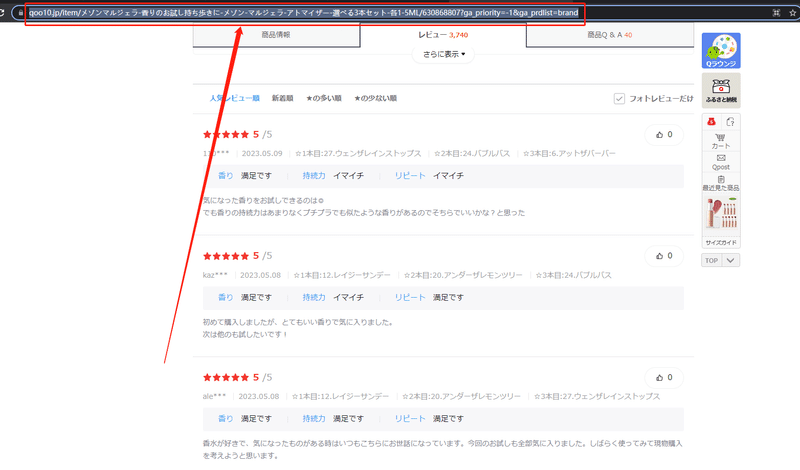Open Qpost messages
This screenshot has width=800, height=470.
pyautogui.click(x=721, y=162)
